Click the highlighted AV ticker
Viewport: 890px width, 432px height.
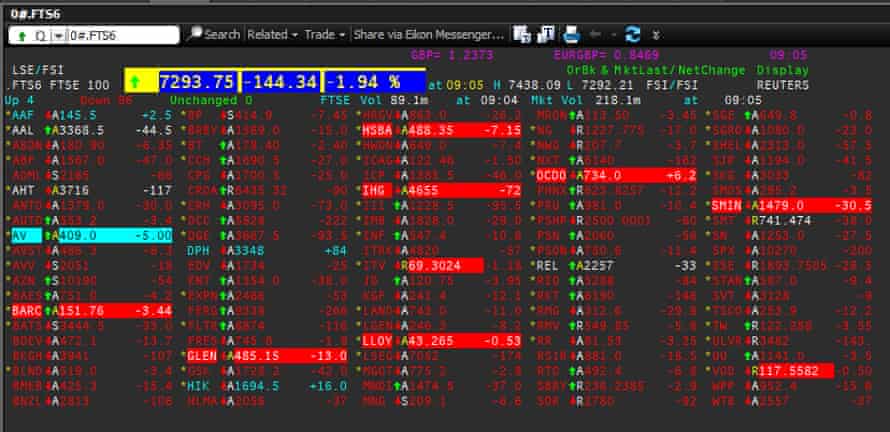point(26,235)
